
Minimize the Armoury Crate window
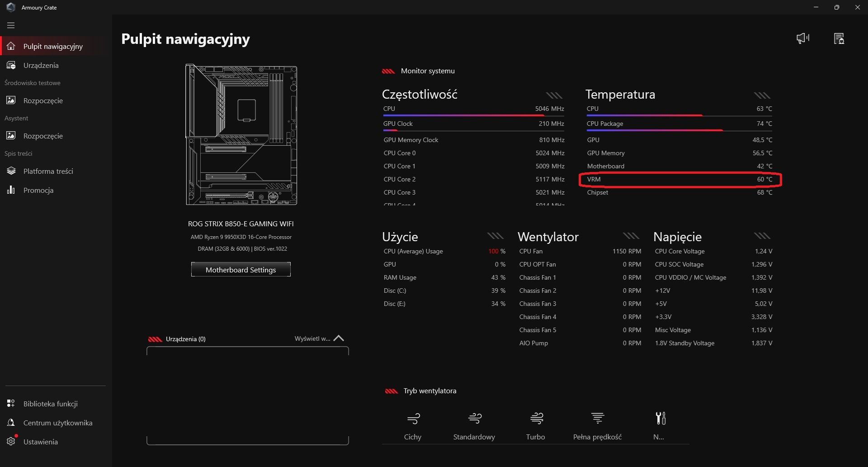tap(816, 7)
